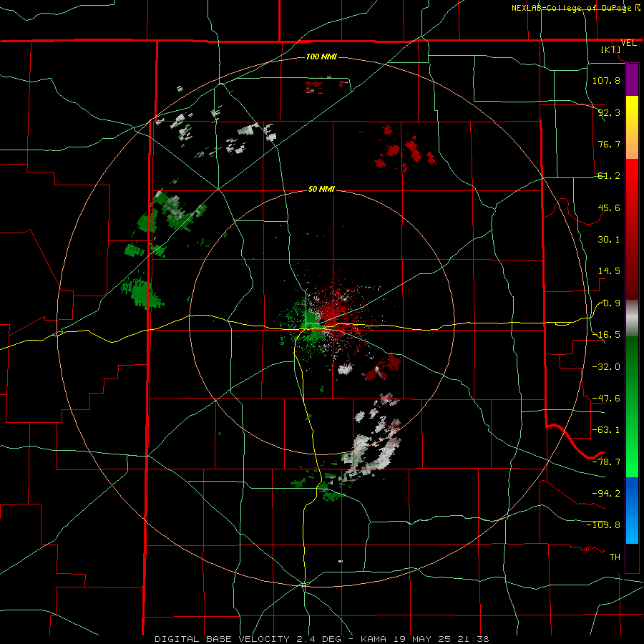
Task: Click the -63.1 value on velocity scale
Action: (606, 430)
